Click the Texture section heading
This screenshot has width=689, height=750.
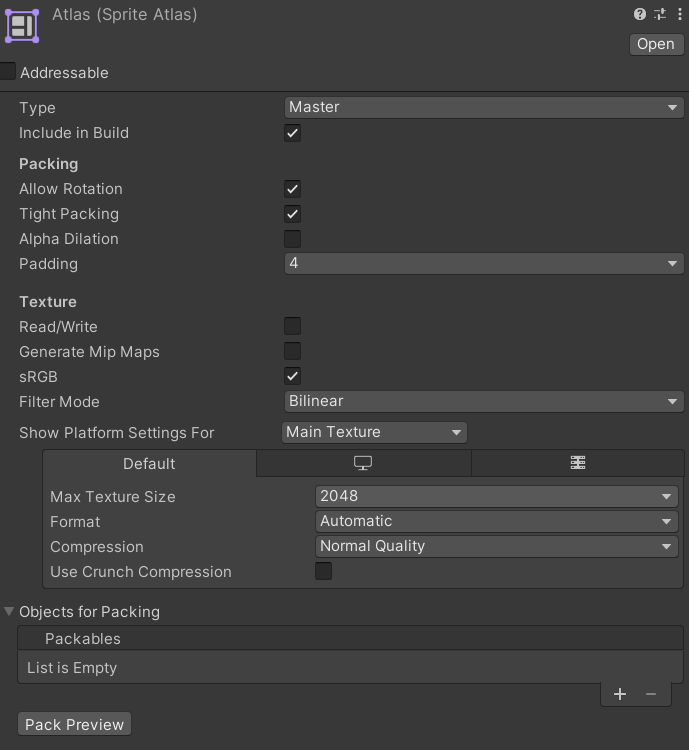point(48,302)
